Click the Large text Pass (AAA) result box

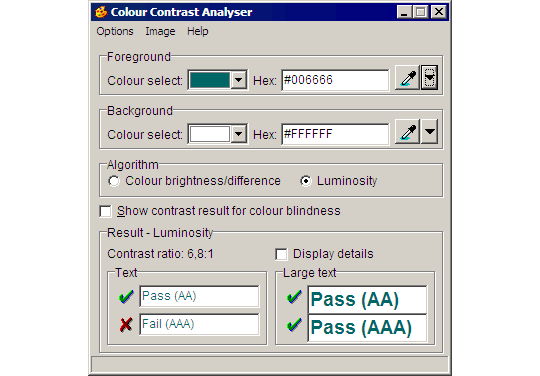367,328
